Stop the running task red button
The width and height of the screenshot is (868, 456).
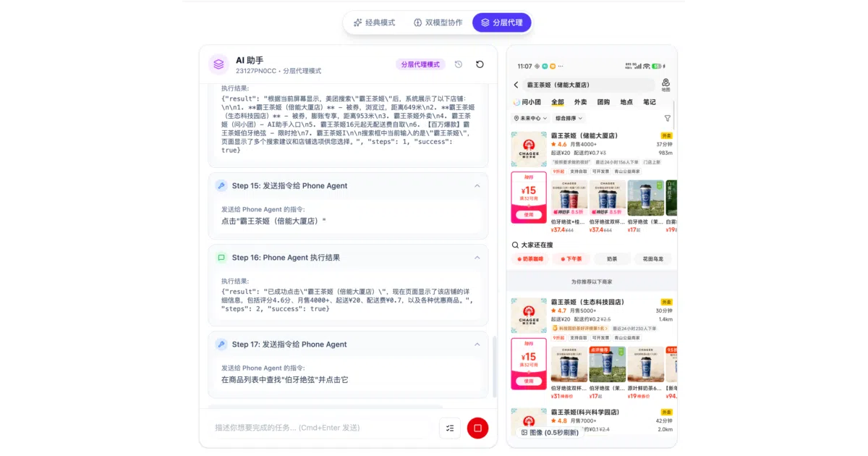point(477,428)
